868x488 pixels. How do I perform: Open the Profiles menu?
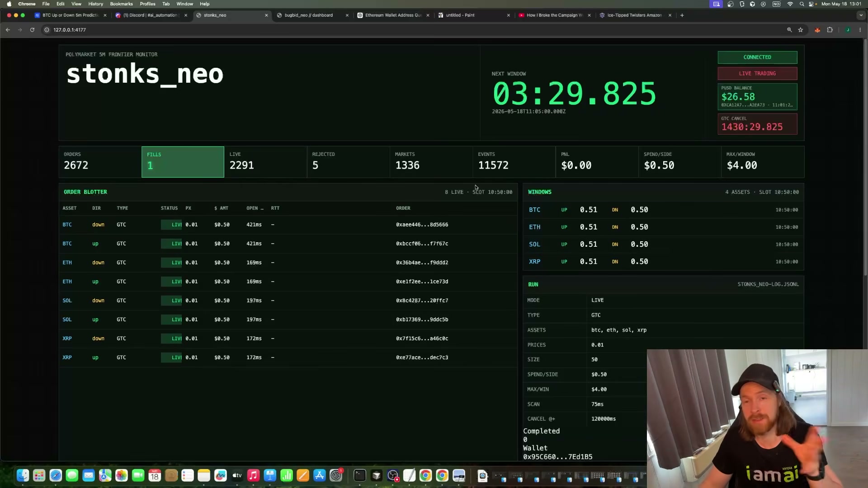pos(147,4)
